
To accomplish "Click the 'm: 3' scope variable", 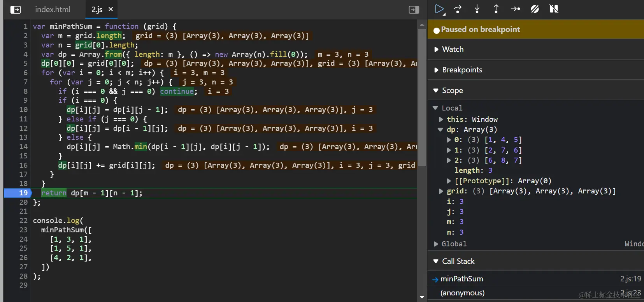I will pyautogui.click(x=455, y=222).
